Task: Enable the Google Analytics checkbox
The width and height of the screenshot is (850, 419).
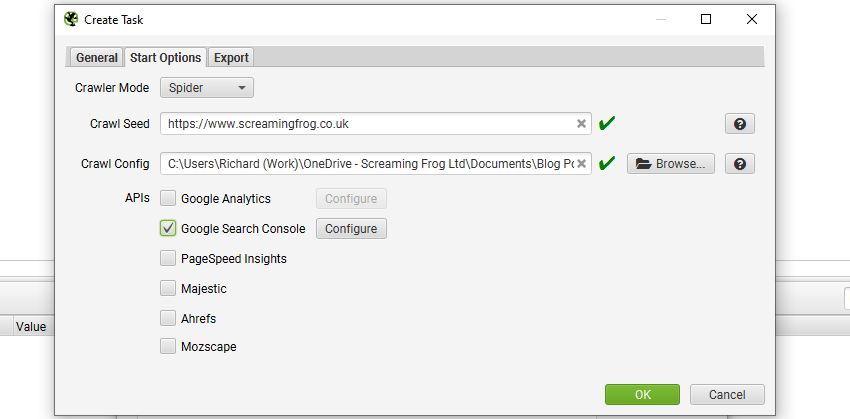Action: [x=168, y=198]
